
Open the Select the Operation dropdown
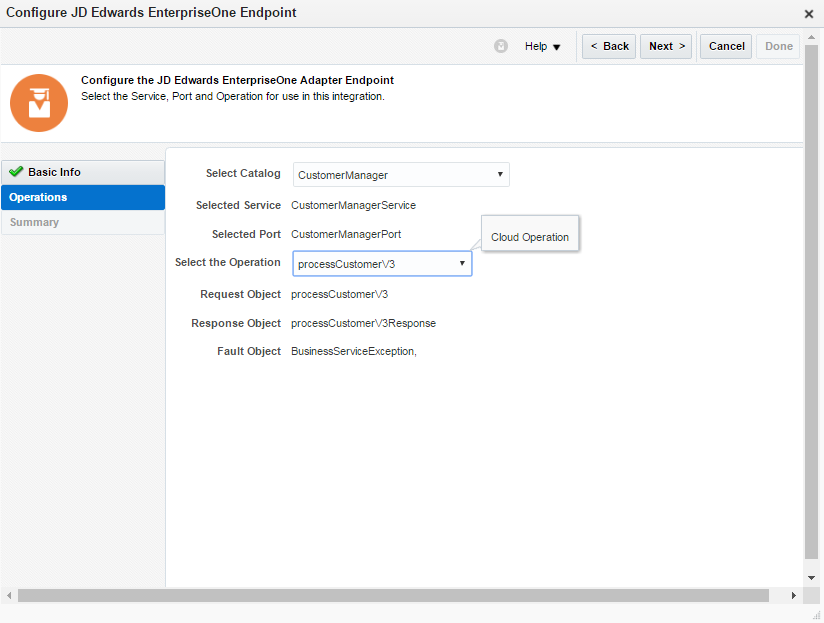(x=382, y=264)
